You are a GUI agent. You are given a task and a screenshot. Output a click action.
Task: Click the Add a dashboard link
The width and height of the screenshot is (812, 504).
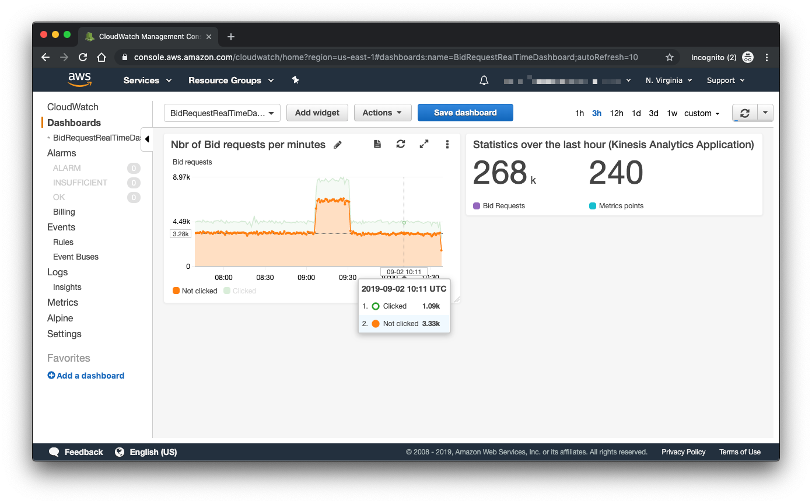(86, 376)
